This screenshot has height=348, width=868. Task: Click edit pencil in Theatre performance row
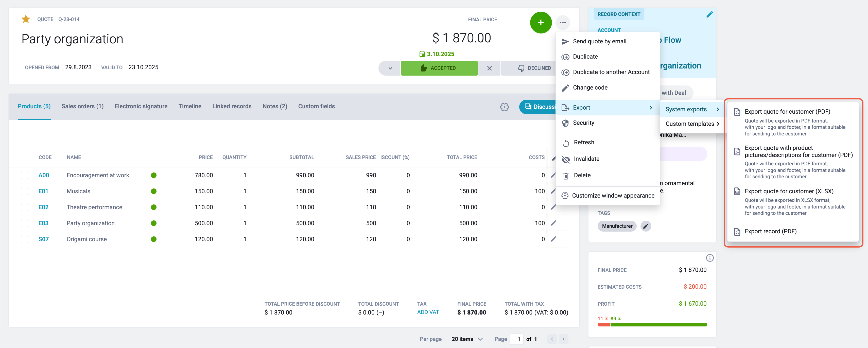point(553,207)
